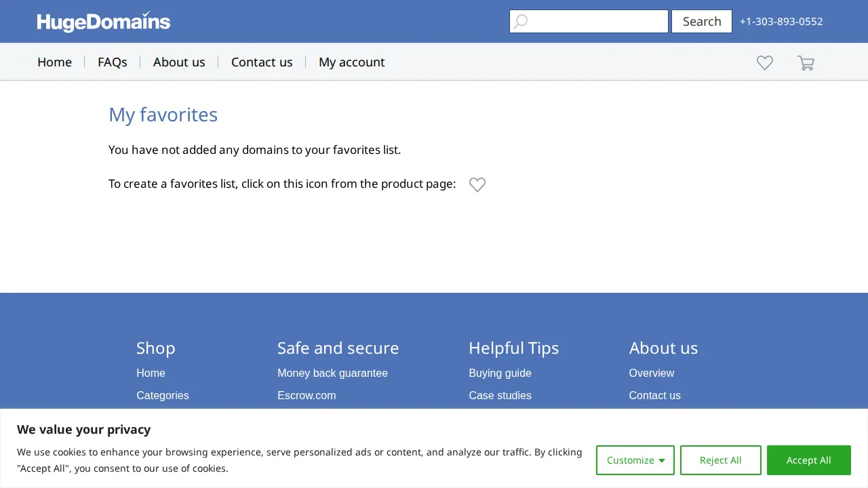868x488 pixels.
Task: Open Case studies link
Action: [x=500, y=395]
